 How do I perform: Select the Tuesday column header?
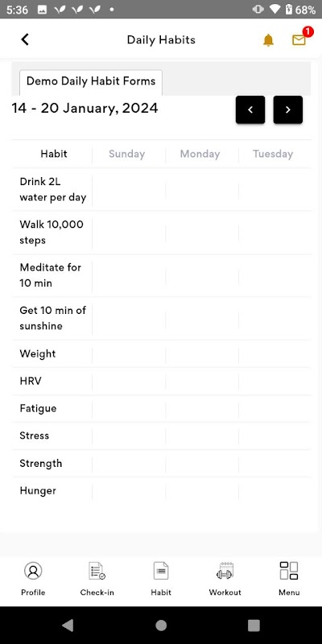tap(273, 154)
